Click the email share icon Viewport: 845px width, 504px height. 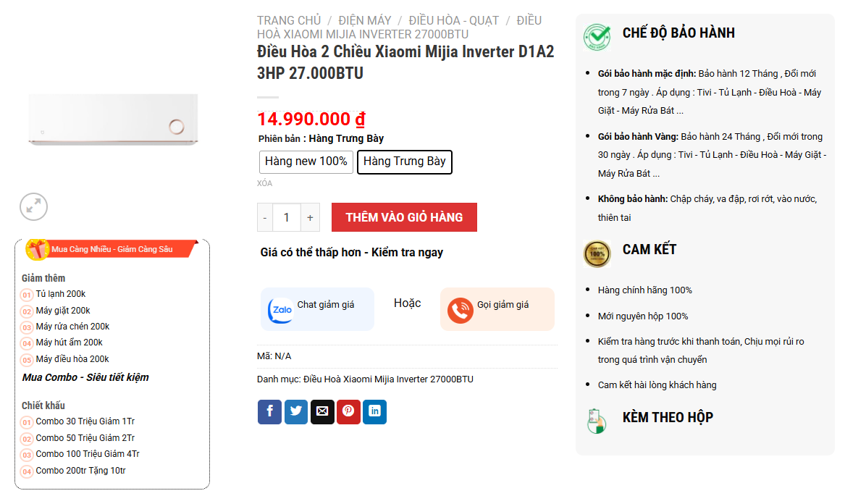click(x=322, y=412)
